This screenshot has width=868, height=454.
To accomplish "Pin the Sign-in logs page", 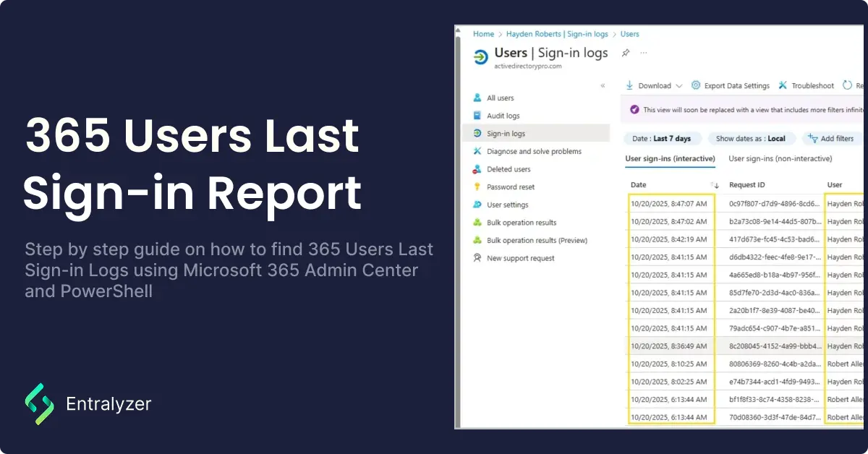I will (626, 53).
